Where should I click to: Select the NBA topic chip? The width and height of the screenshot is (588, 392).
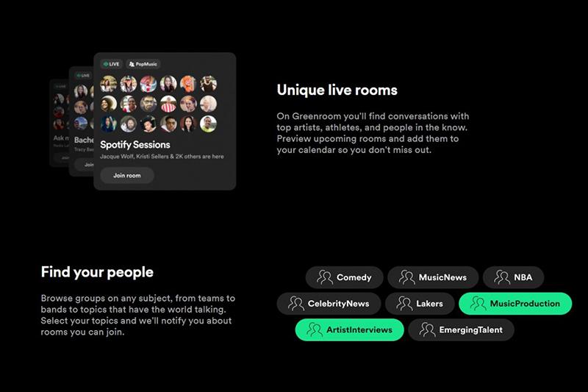click(x=513, y=277)
